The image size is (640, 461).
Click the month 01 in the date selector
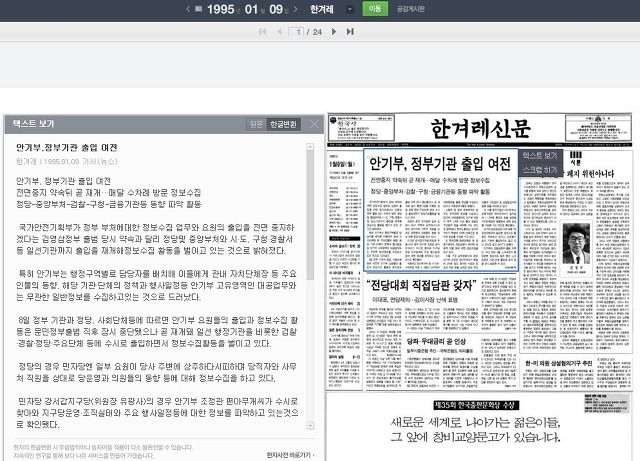point(251,9)
